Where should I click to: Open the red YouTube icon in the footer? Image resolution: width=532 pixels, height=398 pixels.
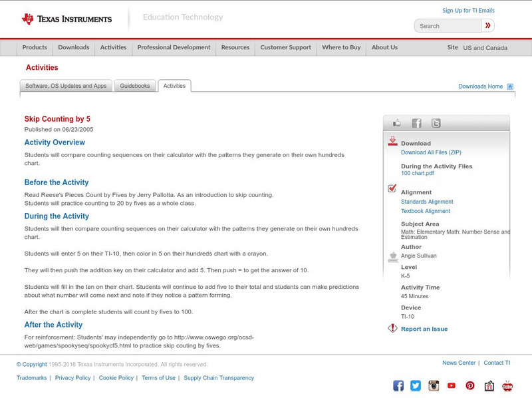coord(452,385)
